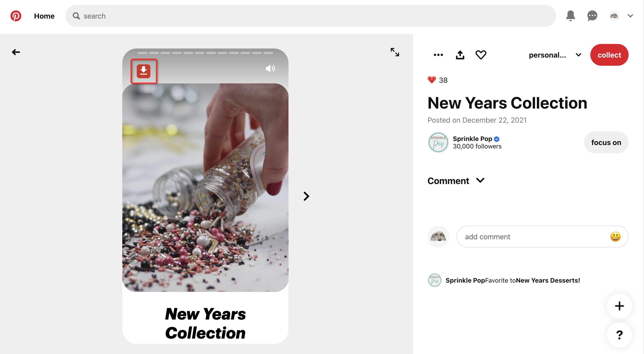This screenshot has height=354, width=644.
Task: Click the back arrow to return home
Action: [16, 52]
